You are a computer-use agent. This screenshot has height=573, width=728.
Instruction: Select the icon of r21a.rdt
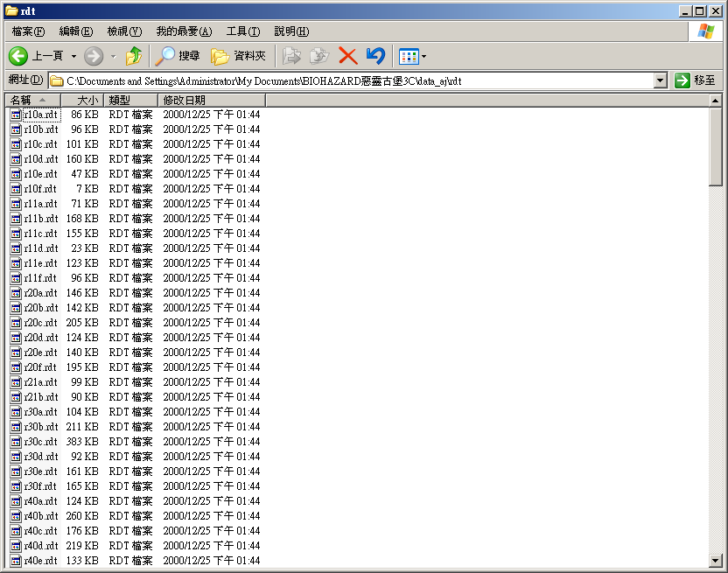pos(16,382)
